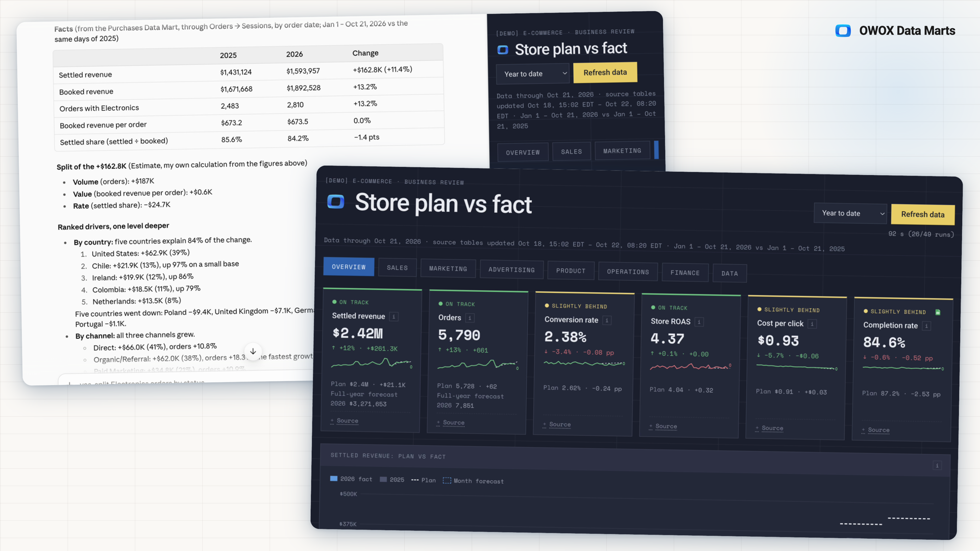
Task: Open info icon next to Conversion rate
Action: (607, 320)
